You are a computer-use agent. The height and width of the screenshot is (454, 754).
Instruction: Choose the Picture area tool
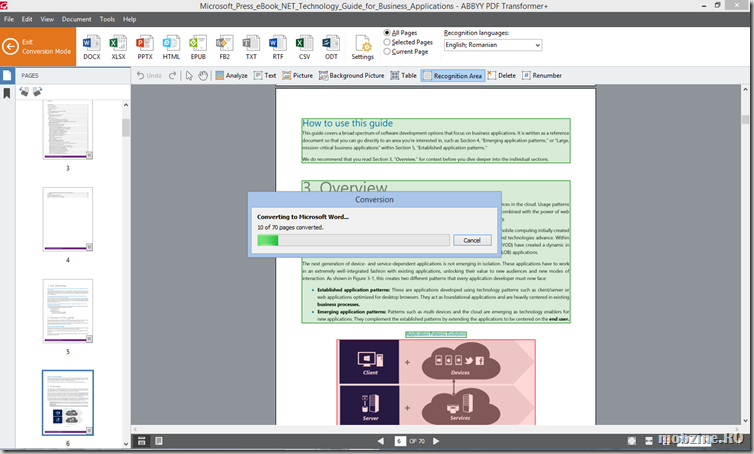point(297,76)
